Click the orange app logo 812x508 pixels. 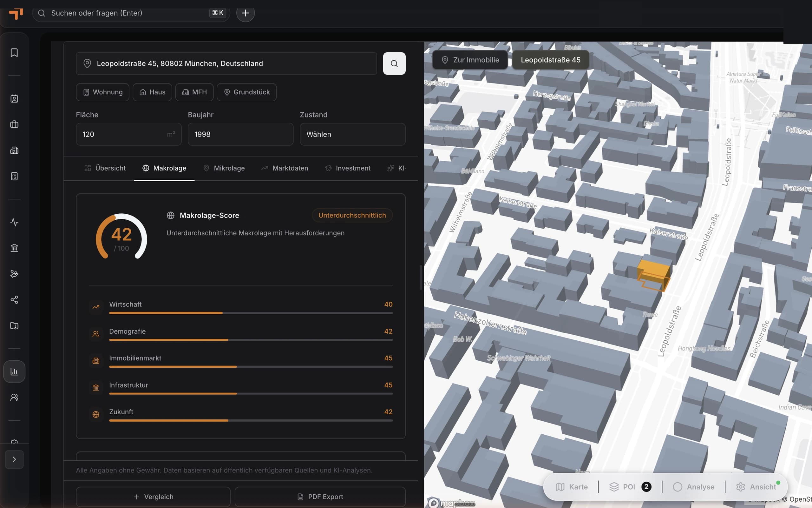pyautogui.click(x=16, y=14)
